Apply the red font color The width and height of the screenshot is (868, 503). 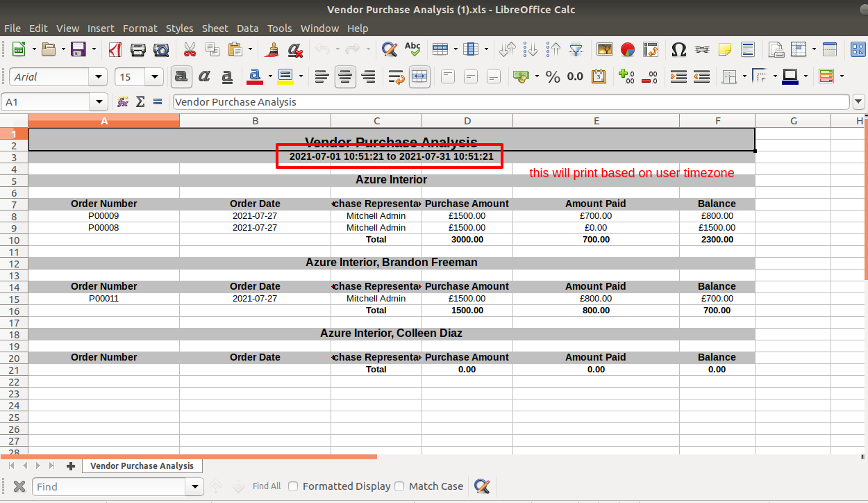254,76
